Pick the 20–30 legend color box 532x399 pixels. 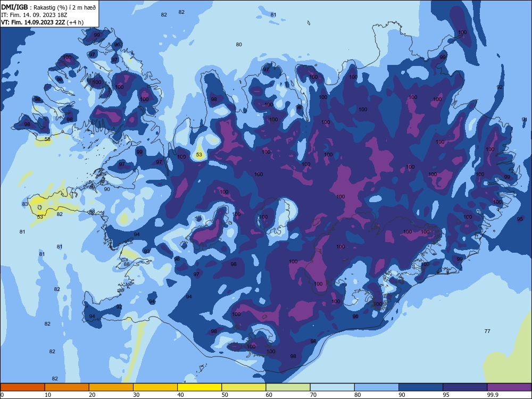coord(111,387)
